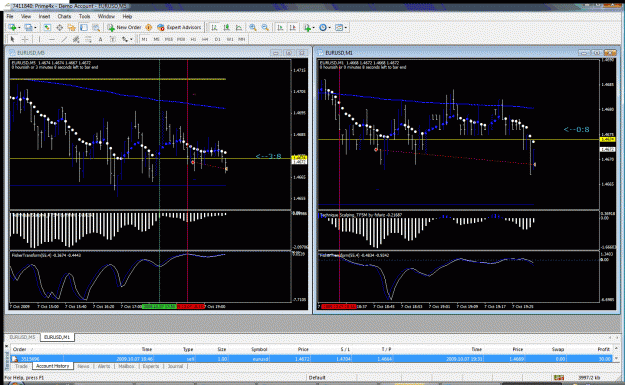Screen dimensions: 625x385
Task: Open the Window menu
Action: click(106, 16)
